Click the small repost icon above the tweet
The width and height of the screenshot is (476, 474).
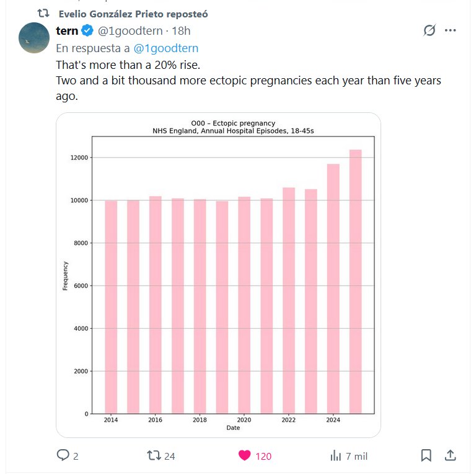click(43, 13)
